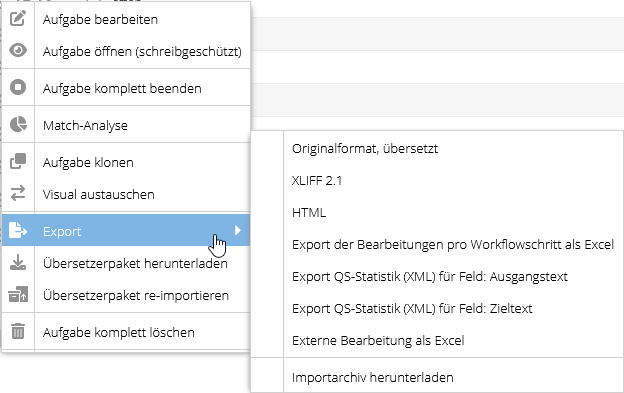Click the export file icon in highlighted row
Viewport: 624px width, 393px height.
(18, 230)
